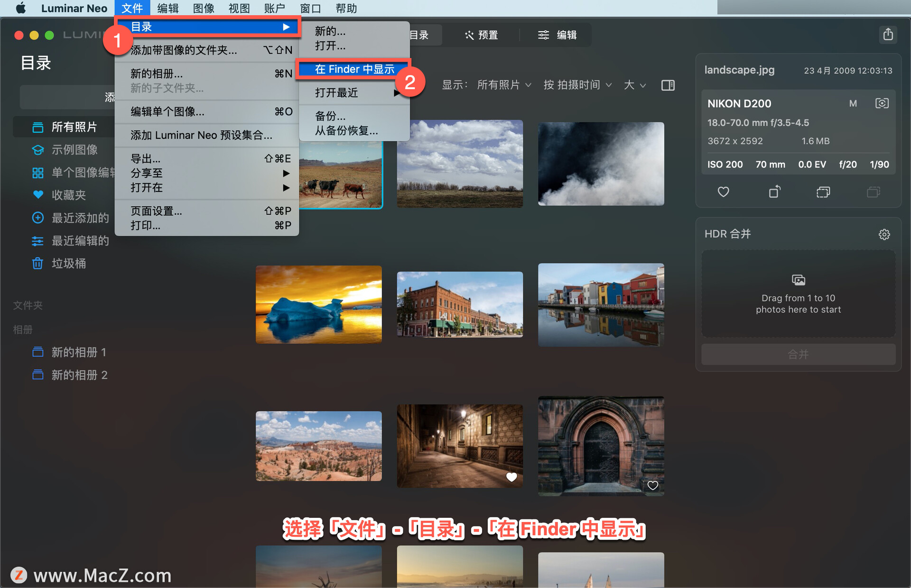Choose 新的... in catalog submenu
The width and height of the screenshot is (911, 588).
click(x=354, y=31)
